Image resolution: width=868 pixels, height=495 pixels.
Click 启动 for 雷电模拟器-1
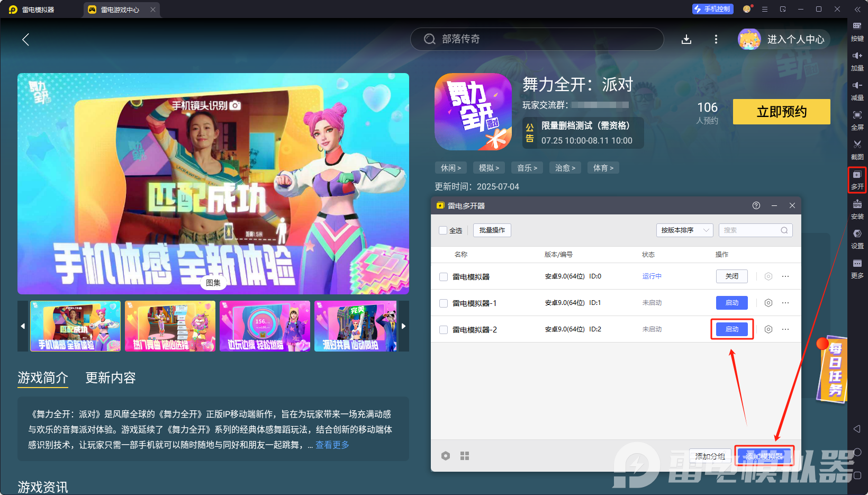[x=732, y=303]
